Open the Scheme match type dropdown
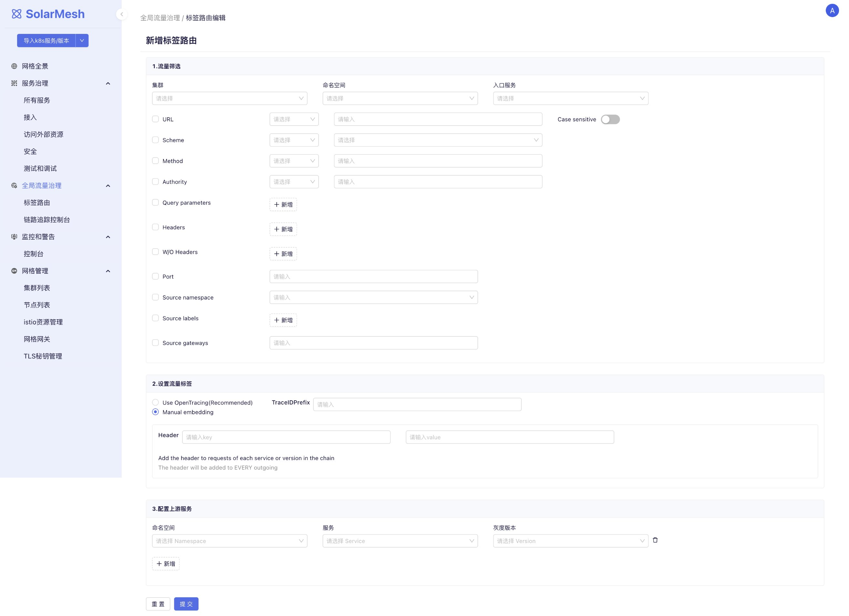The width and height of the screenshot is (849, 616). point(294,140)
